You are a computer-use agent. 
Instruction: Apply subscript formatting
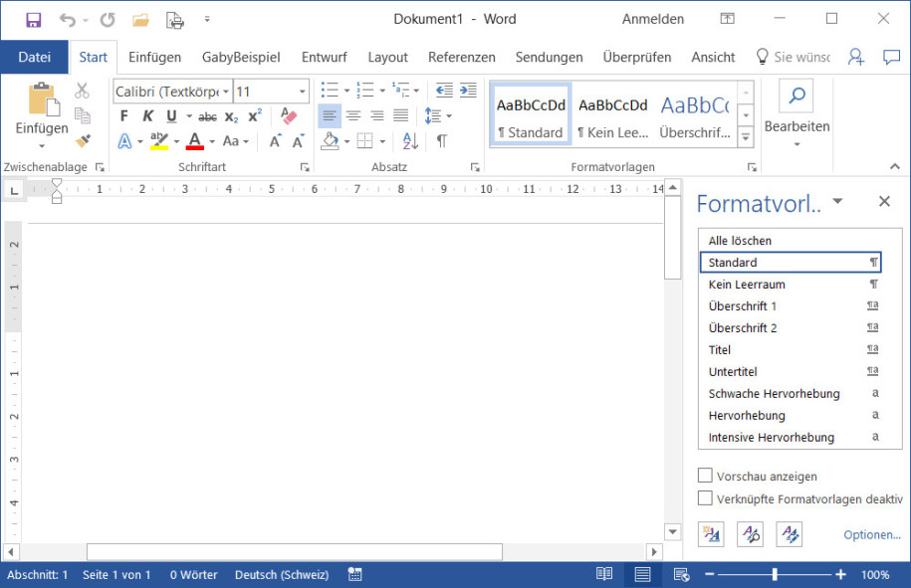coord(231,116)
